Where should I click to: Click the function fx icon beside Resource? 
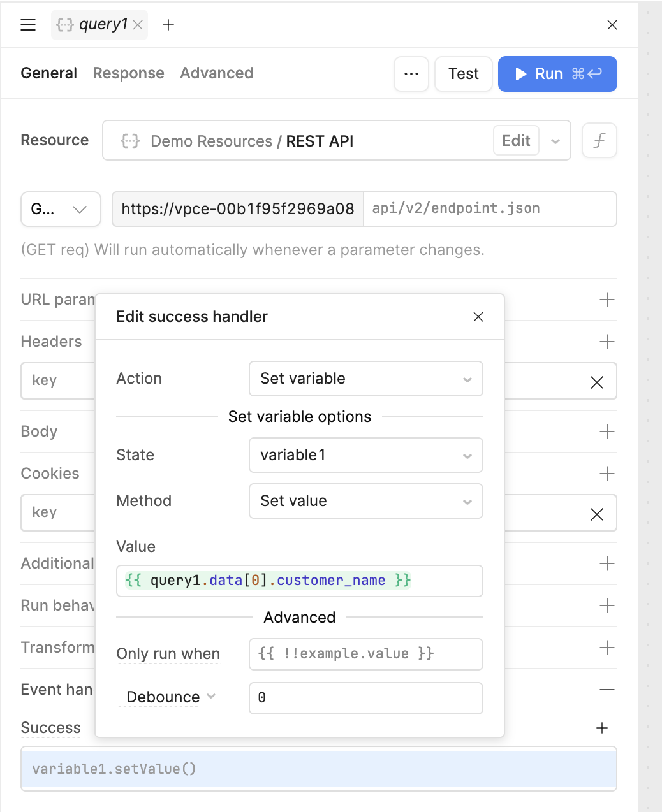point(599,140)
